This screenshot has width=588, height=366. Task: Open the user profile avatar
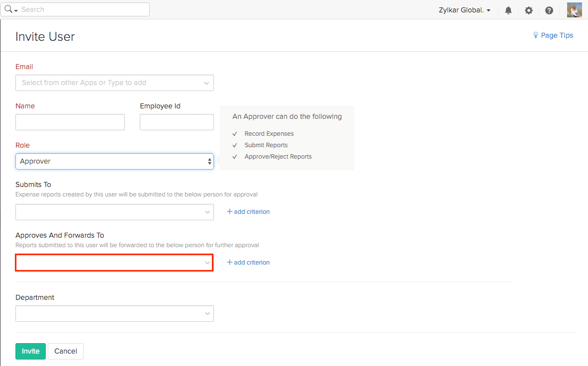pos(574,10)
